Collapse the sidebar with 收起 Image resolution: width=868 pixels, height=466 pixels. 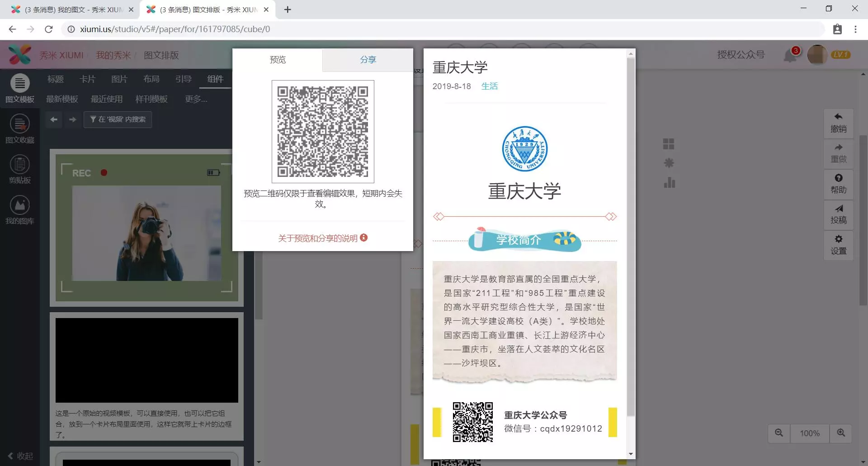pos(21,456)
